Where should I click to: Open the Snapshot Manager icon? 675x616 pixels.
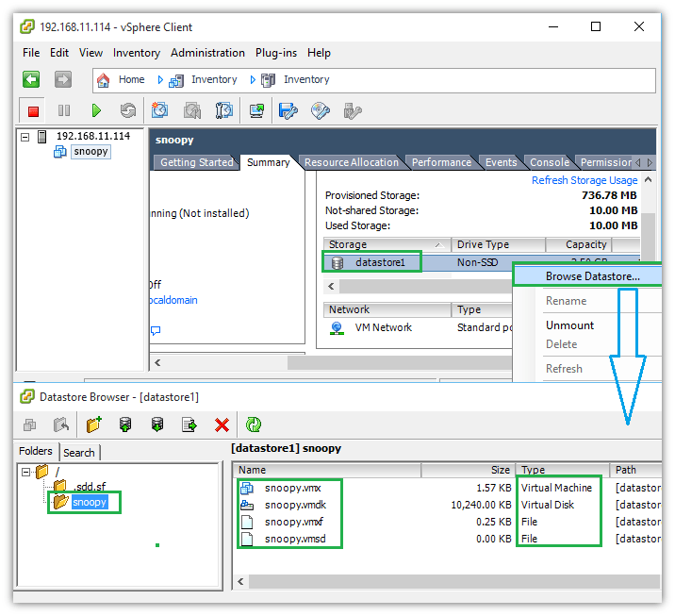click(x=223, y=110)
